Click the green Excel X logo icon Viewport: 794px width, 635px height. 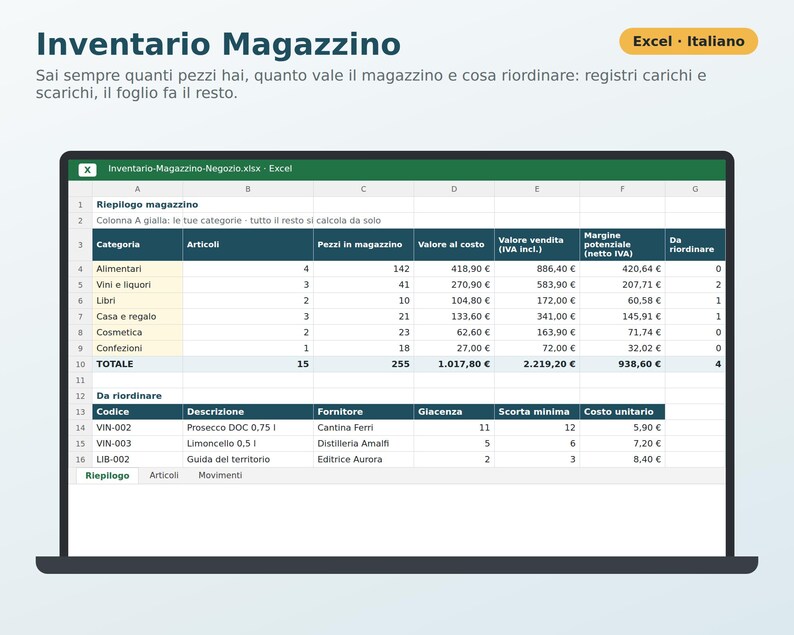point(88,170)
